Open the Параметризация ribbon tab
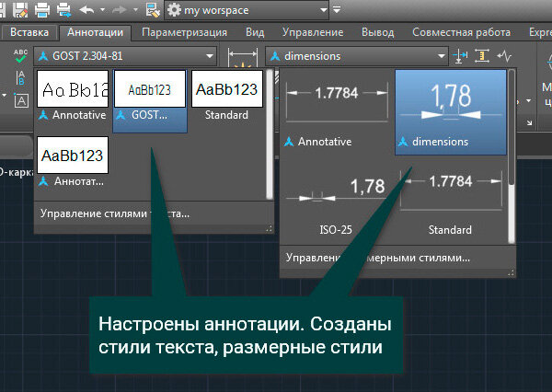 185,32
